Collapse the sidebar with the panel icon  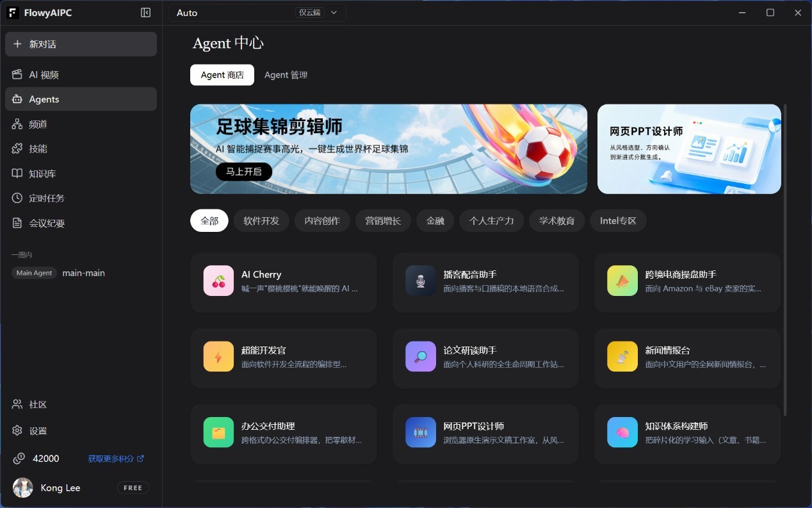click(145, 13)
